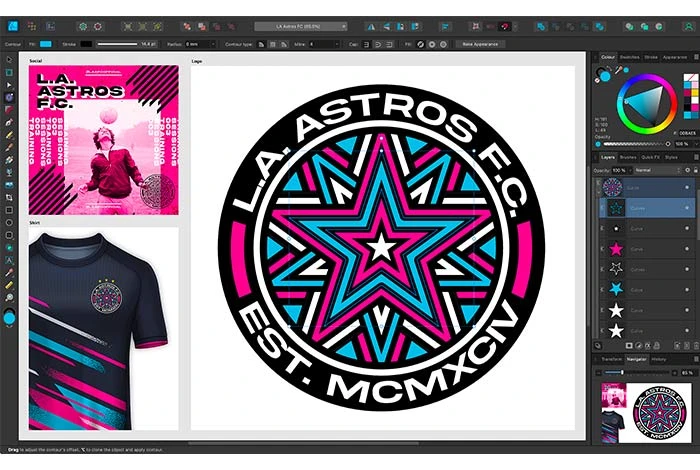700x470 pixels.
Task: Select the Transparency tool
Action: [9, 172]
